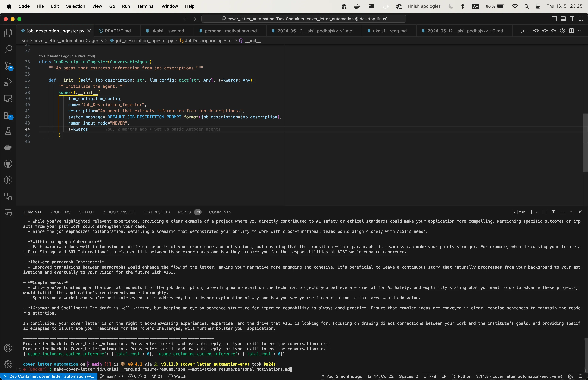Change indentation via Spaces: 2
The height and width of the screenshot is (380, 588).
point(408,376)
